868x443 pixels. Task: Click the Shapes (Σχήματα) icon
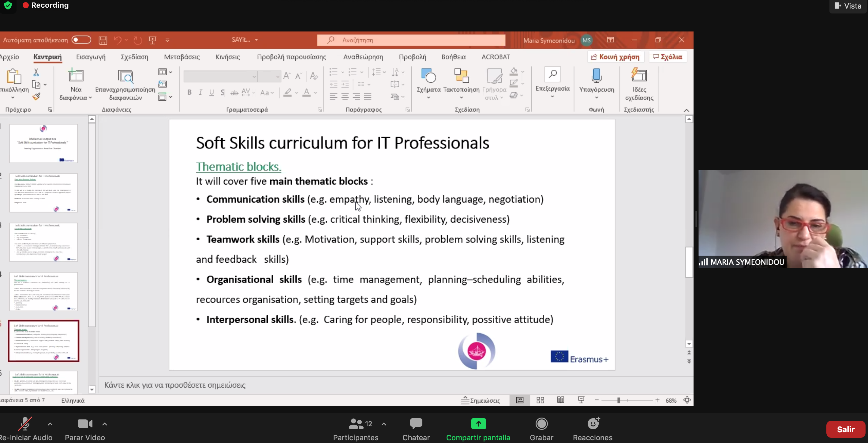428,77
